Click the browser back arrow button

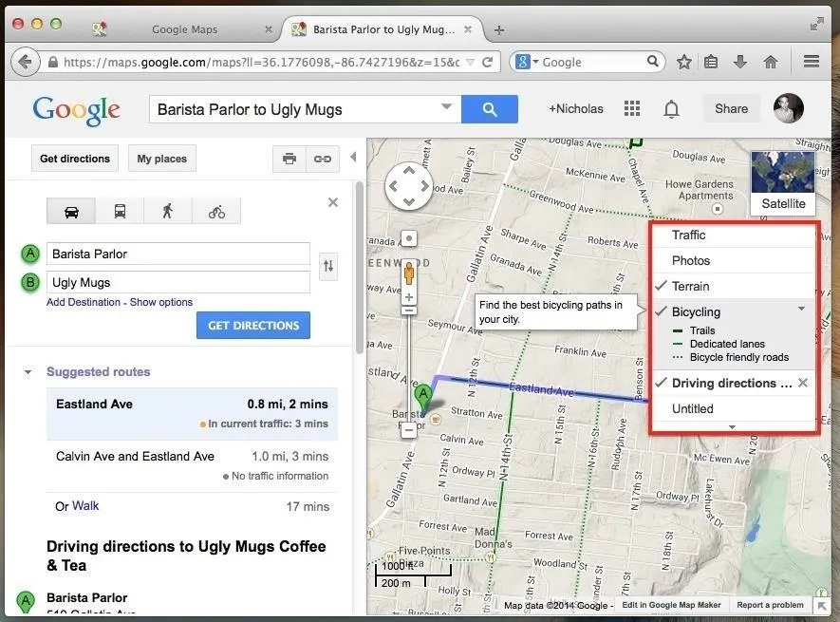(25, 62)
